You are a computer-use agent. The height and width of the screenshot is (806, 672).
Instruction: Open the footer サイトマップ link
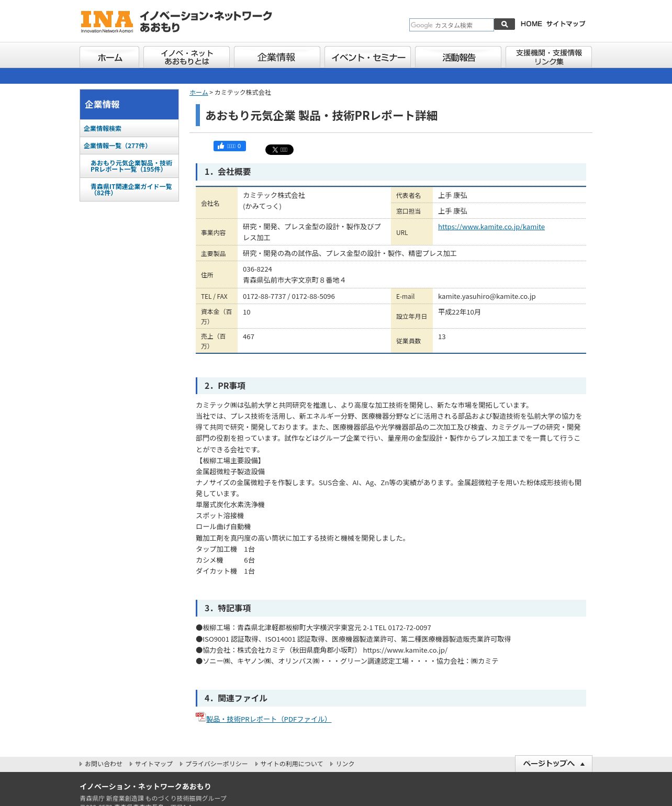153,764
